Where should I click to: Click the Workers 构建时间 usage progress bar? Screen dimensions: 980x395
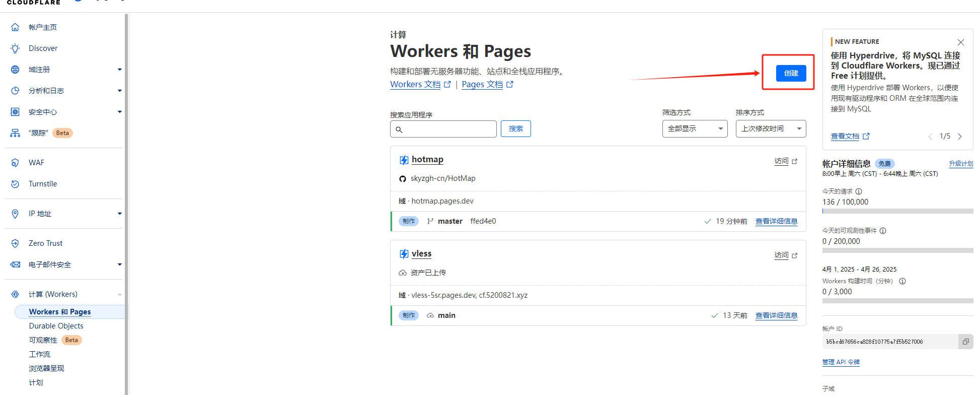(x=897, y=301)
